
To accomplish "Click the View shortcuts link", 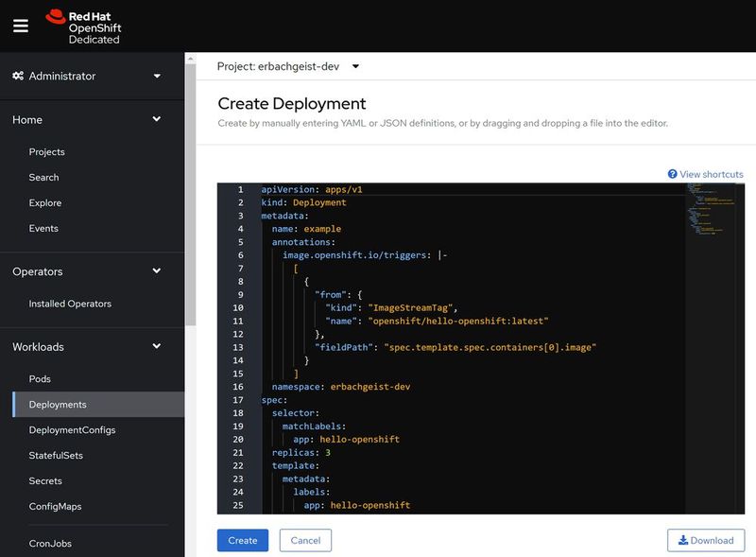I will pos(709,174).
